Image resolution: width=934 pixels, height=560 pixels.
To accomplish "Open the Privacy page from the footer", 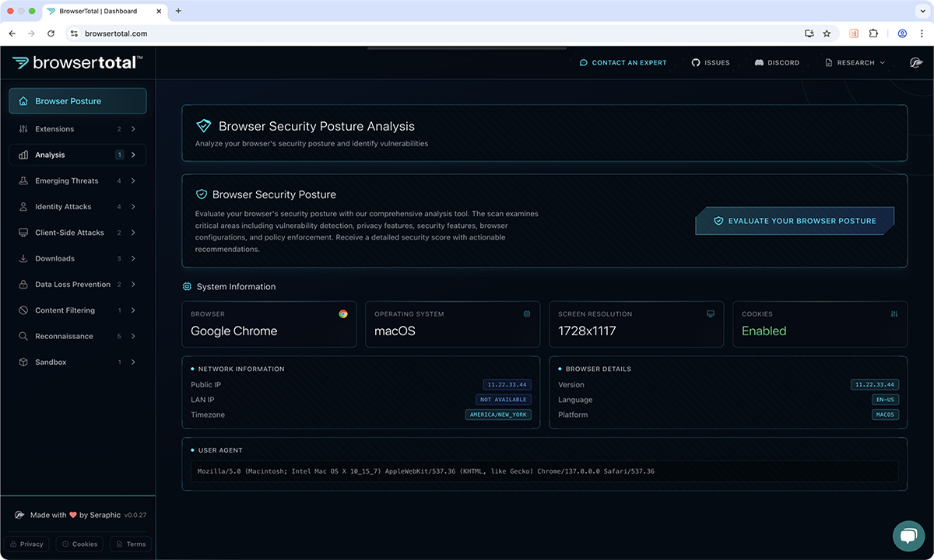I will [26, 544].
